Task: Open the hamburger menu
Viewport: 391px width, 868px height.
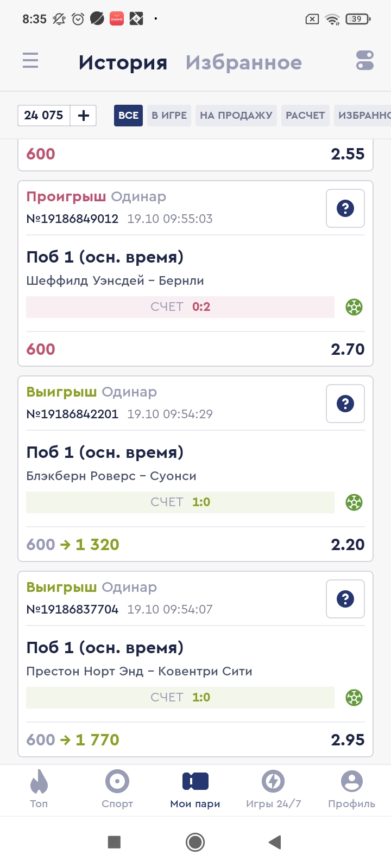Action: 30,60
